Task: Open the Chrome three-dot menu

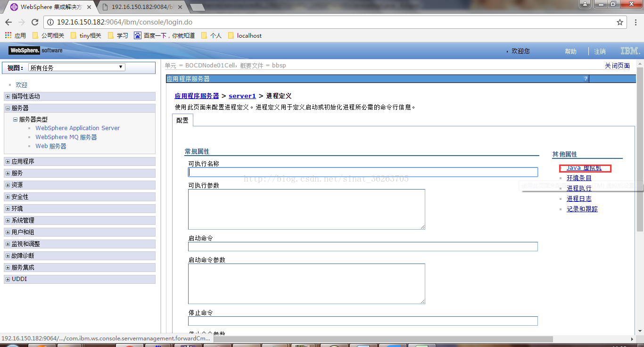Action: coord(636,22)
